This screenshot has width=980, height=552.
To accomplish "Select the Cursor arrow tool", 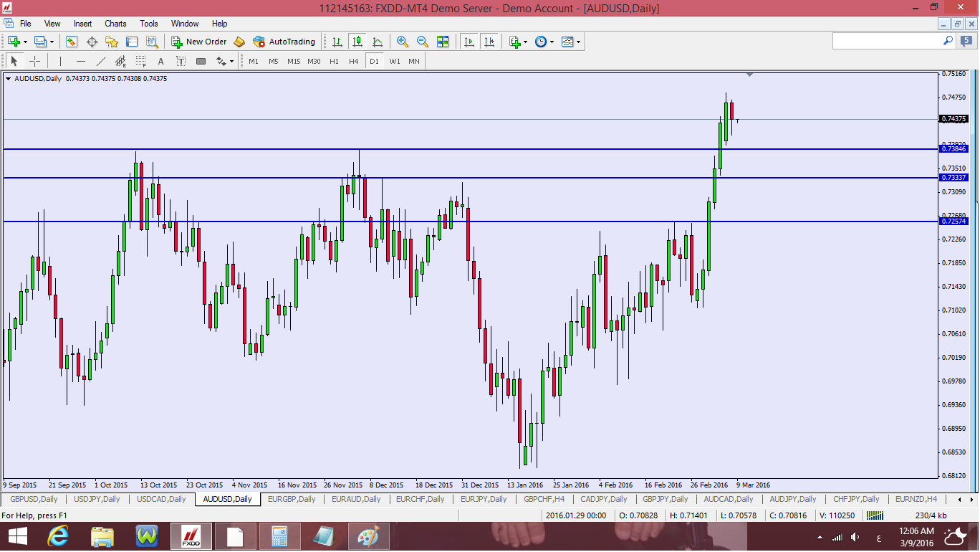I will tap(14, 61).
